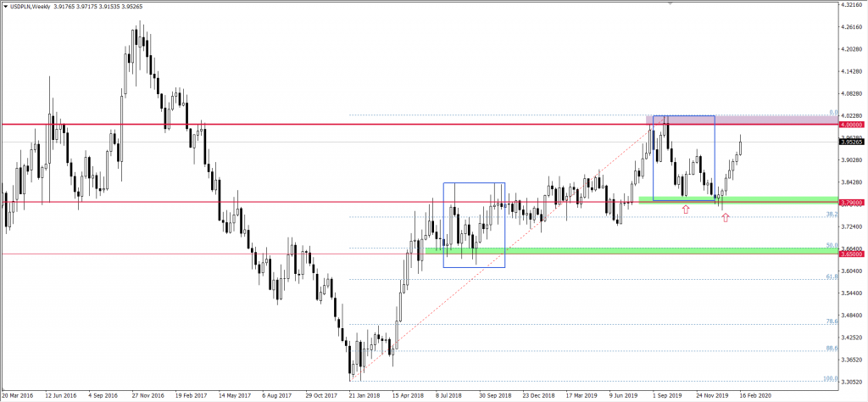
Task: Select the Fibonacci 0.0 level label
Action: pyautogui.click(x=832, y=113)
